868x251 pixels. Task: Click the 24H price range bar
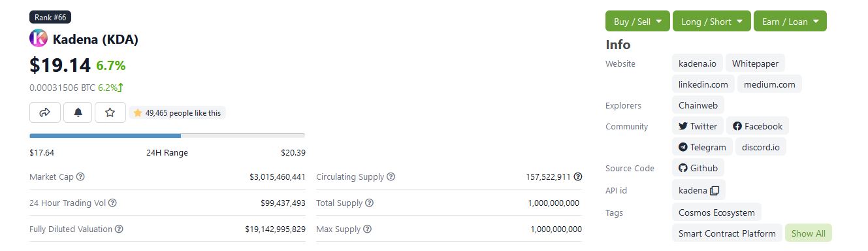(167, 135)
